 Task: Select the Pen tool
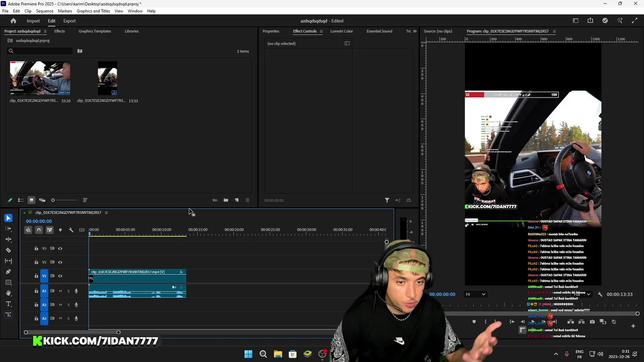(x=8, y=271)
